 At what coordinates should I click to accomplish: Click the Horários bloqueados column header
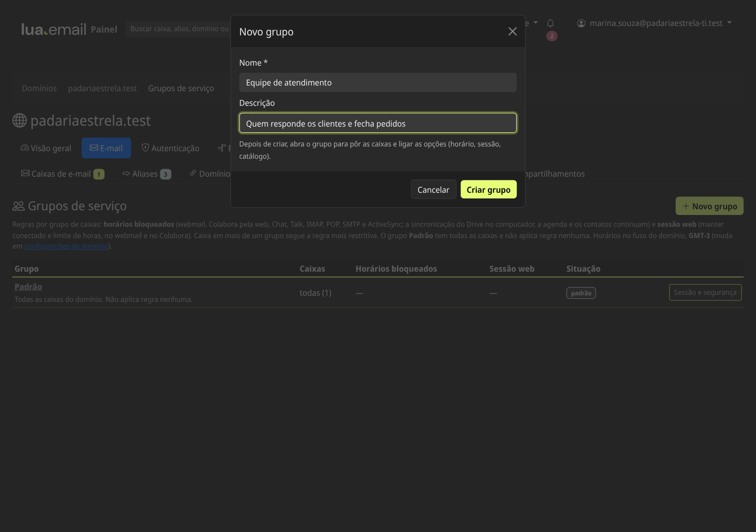click(396, 269)
